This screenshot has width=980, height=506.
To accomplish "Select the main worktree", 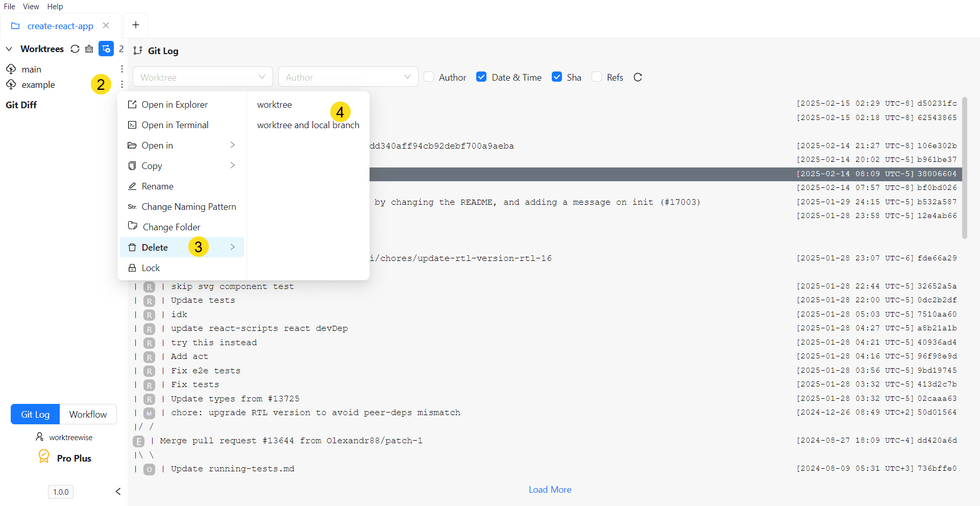I will point(32,69).
